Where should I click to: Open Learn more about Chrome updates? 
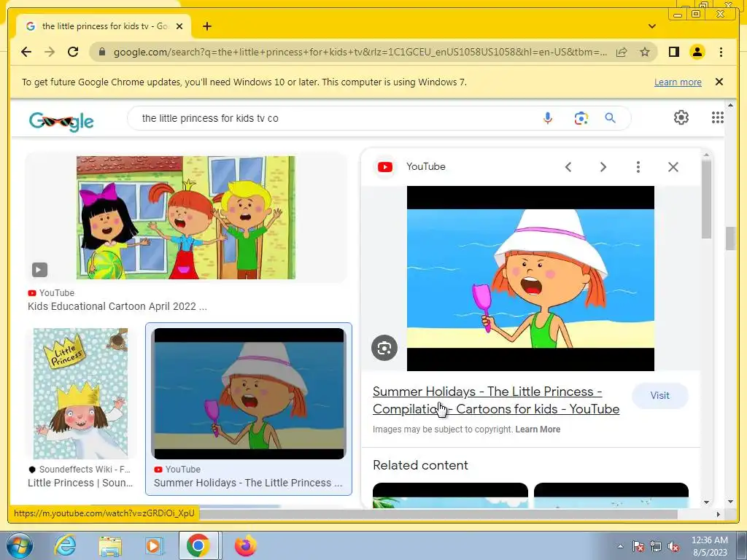(678, 82)
